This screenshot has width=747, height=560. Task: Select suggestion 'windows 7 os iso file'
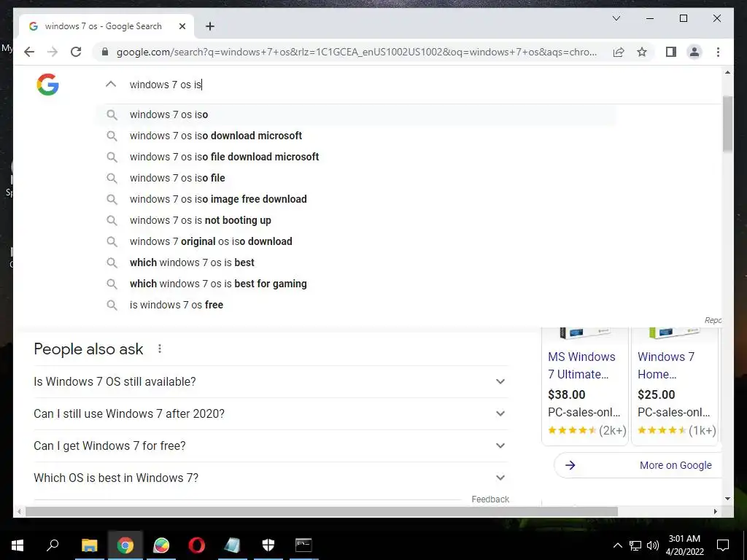tap(356, 178)
